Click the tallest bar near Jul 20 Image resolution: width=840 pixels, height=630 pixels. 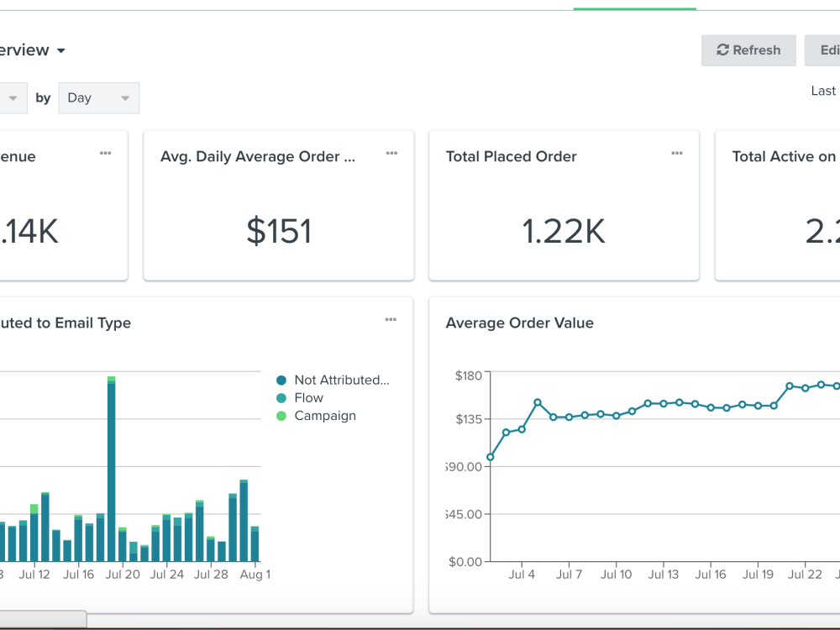(112, 469)
